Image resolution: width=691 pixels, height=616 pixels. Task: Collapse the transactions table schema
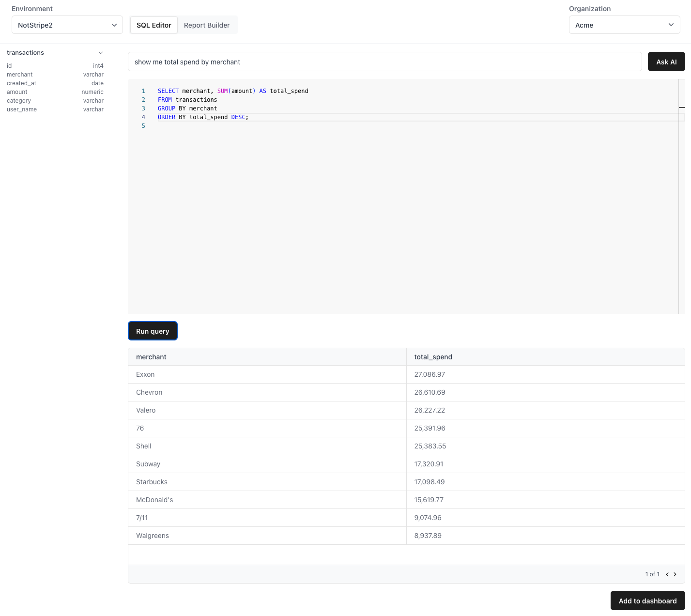click(101, 53)
